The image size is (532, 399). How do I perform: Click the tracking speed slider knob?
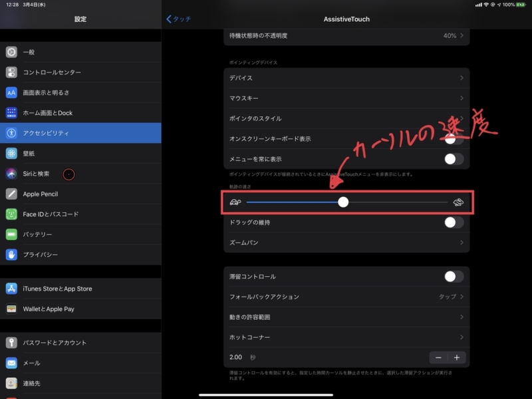(343, 202)
